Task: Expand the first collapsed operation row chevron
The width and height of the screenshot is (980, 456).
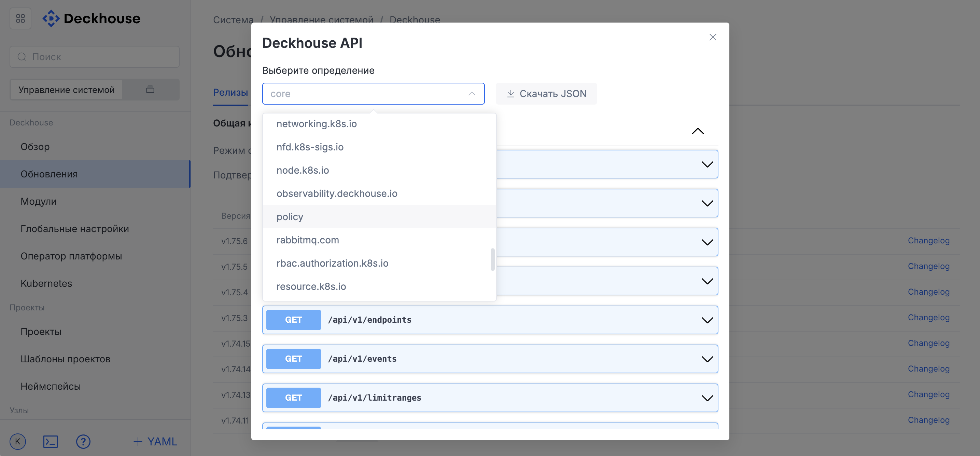Action: point(707,164)
